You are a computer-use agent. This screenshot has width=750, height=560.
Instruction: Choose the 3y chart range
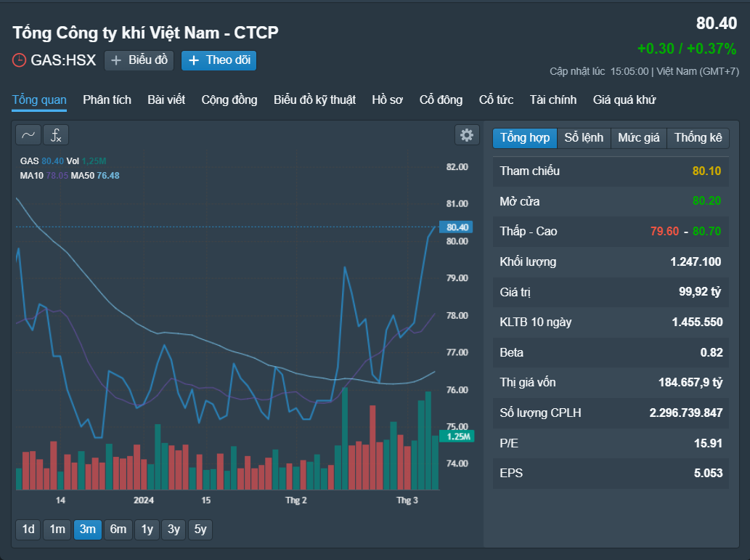coord(174,529)
